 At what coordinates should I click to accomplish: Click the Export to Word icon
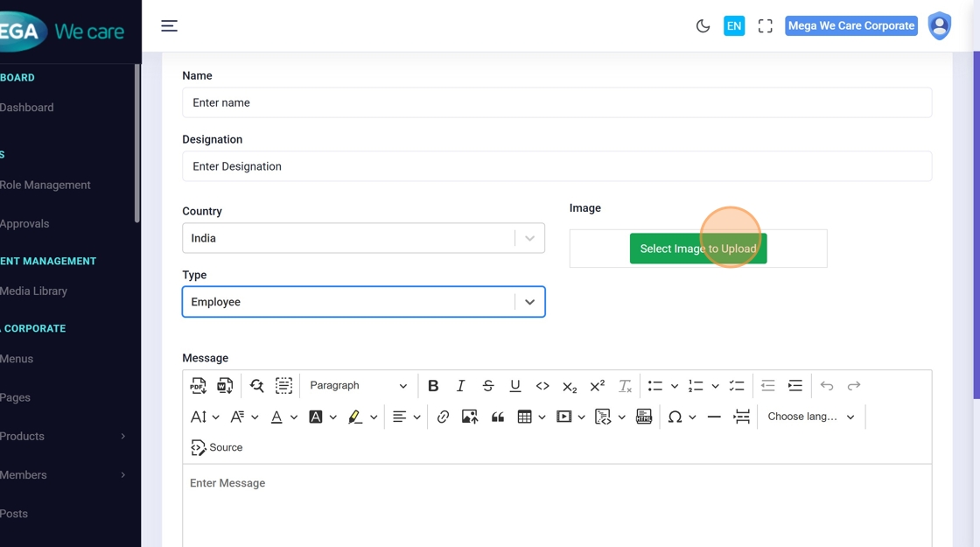(225, 386)
